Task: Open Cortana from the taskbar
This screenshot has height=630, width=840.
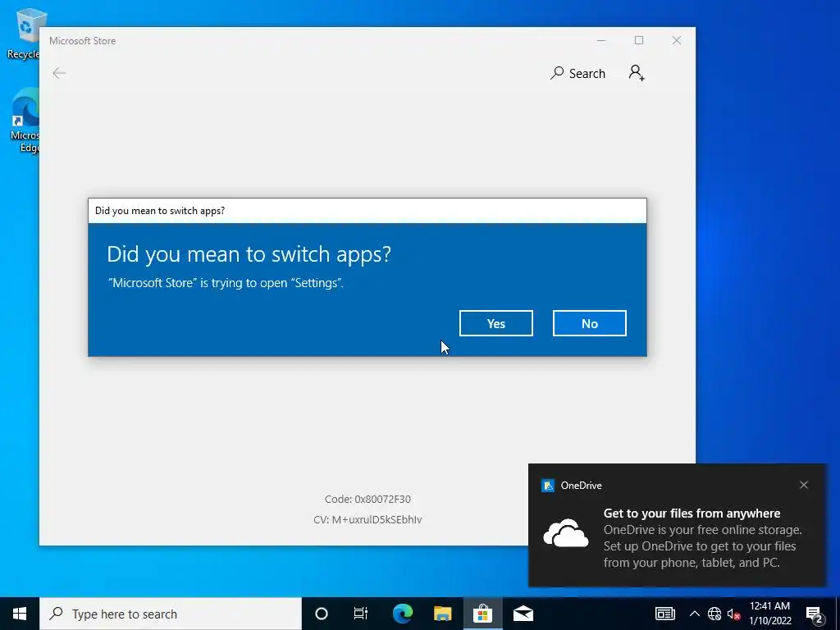Action: click(x=322, y=614)
